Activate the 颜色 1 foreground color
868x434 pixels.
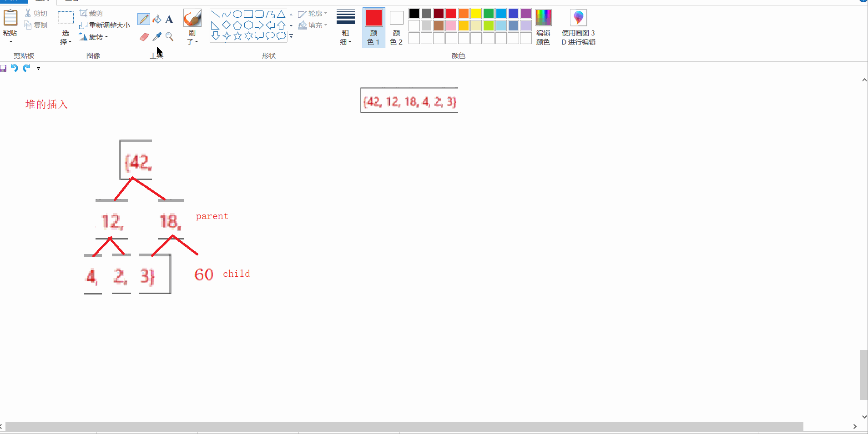[374, 27]
